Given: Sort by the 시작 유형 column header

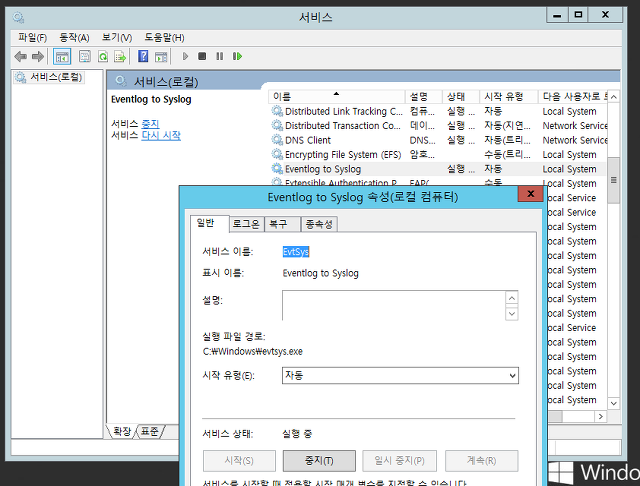Looking at the screenshot, I should pos(509,97).
